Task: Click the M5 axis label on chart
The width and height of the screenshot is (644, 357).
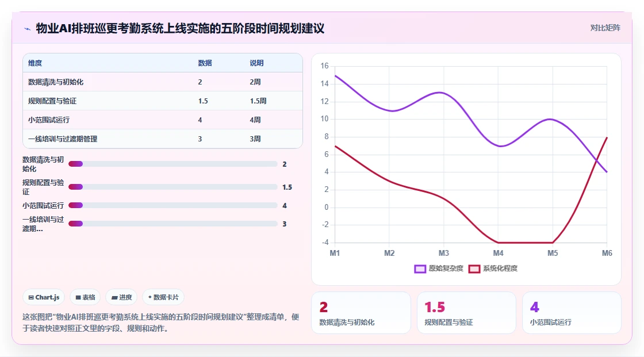Action: tap(553, 253)
